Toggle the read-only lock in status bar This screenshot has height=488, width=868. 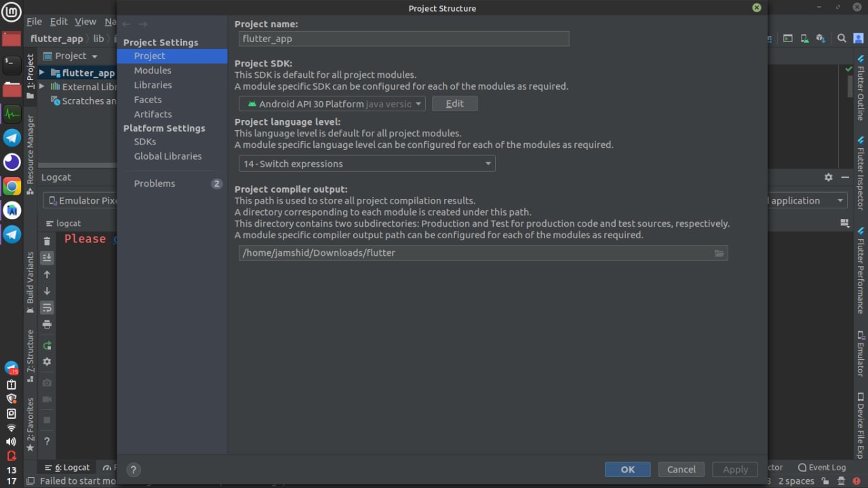825,481
